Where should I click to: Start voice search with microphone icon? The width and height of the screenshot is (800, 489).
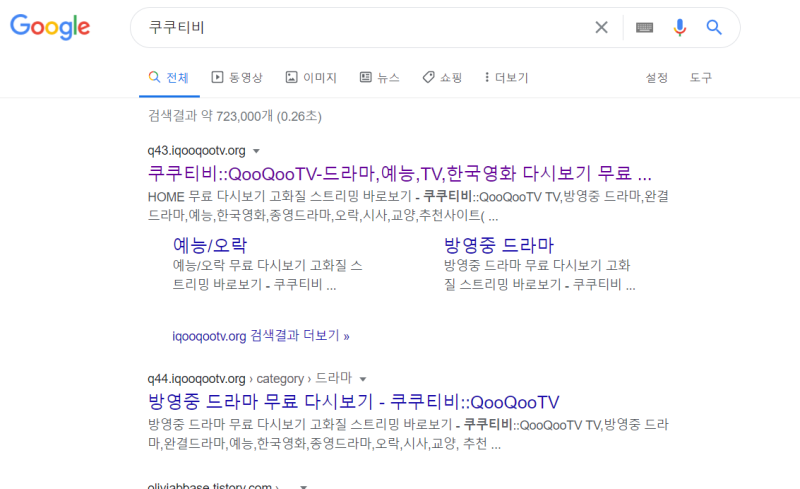[x=680, y=28]
